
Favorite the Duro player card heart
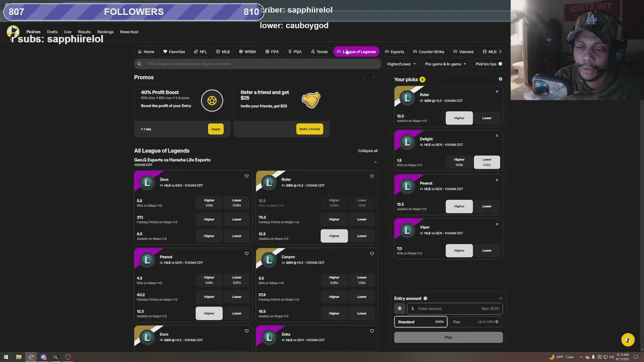[247, 331]
